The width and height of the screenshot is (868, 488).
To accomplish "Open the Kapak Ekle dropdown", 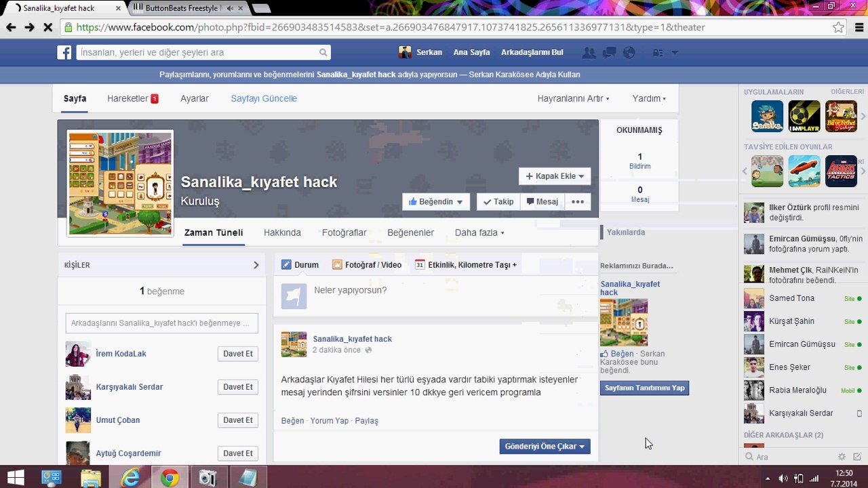I will tap(555, 176).
